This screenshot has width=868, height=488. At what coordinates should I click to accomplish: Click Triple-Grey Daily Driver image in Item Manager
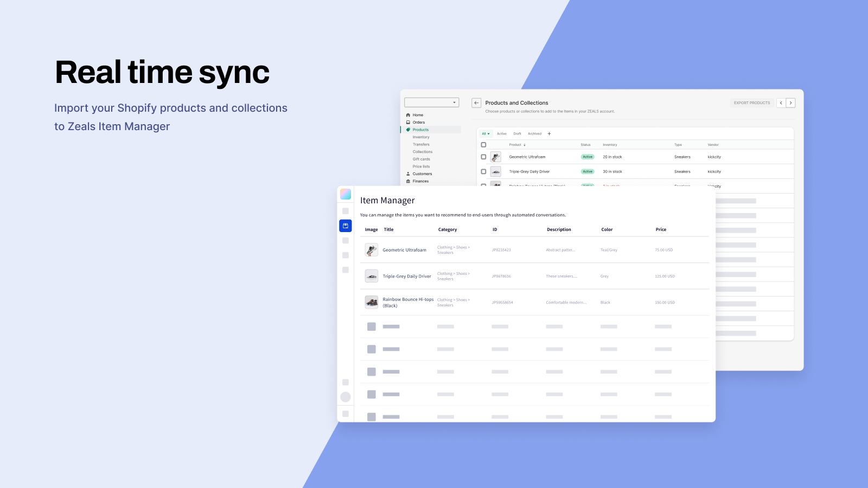[372, 276]
